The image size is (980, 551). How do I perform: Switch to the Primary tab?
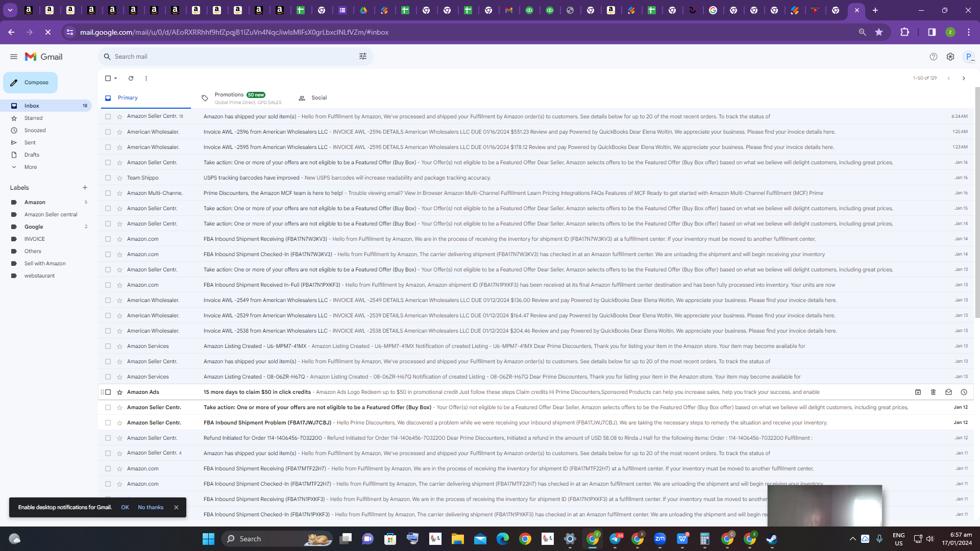point(146,97)
